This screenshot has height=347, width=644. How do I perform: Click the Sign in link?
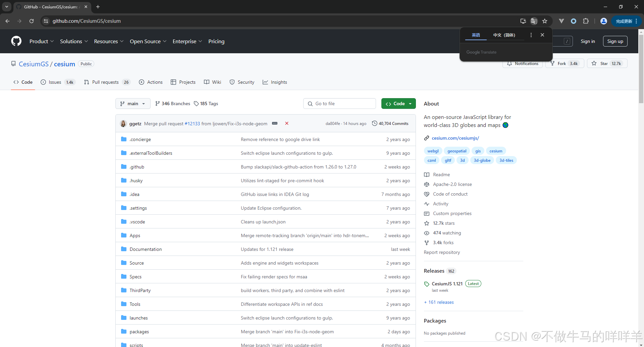tap(588, 41)
